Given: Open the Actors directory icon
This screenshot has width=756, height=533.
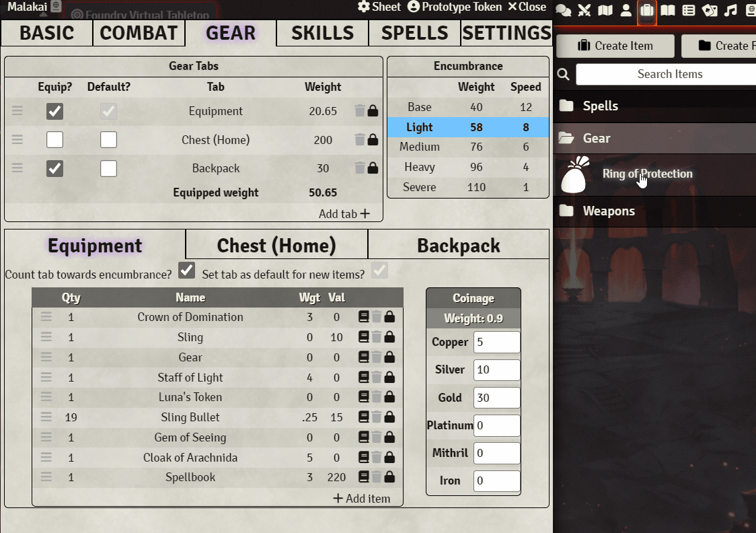Looking at the screenshot, I should pyautogui.click(x=626, y=10).
